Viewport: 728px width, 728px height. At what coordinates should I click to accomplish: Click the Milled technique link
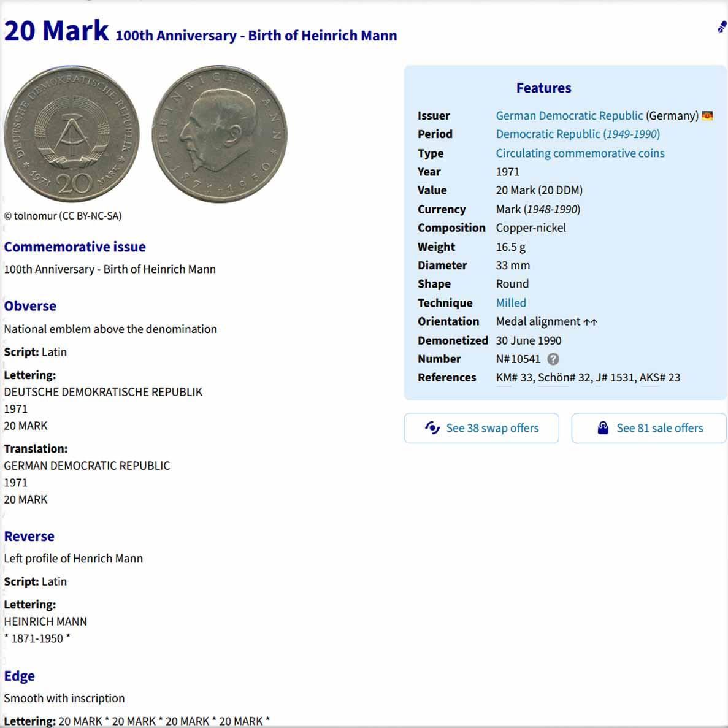point(511,303)
